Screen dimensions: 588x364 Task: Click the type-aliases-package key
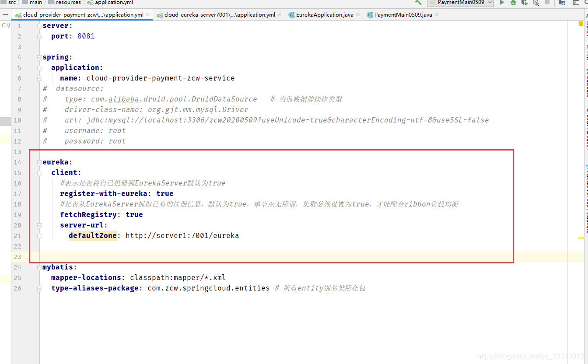pyautogui.click(x=94, y=288)
